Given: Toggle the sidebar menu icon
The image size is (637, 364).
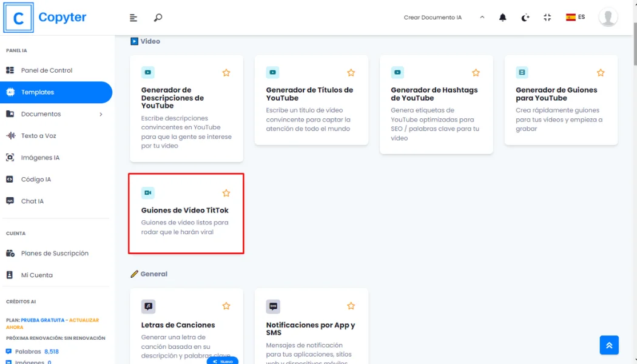Looking at the screenshot, I should click(133, 18).
